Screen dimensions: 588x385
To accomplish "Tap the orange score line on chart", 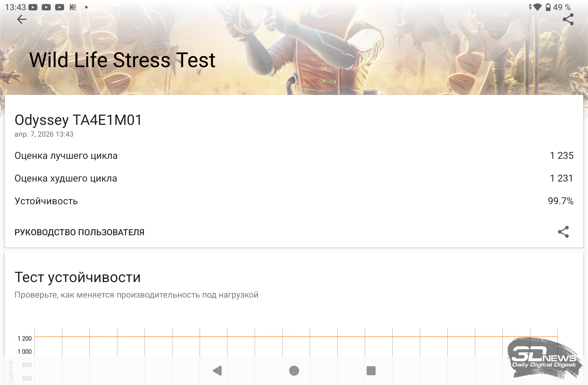I will tap(296, 337).
